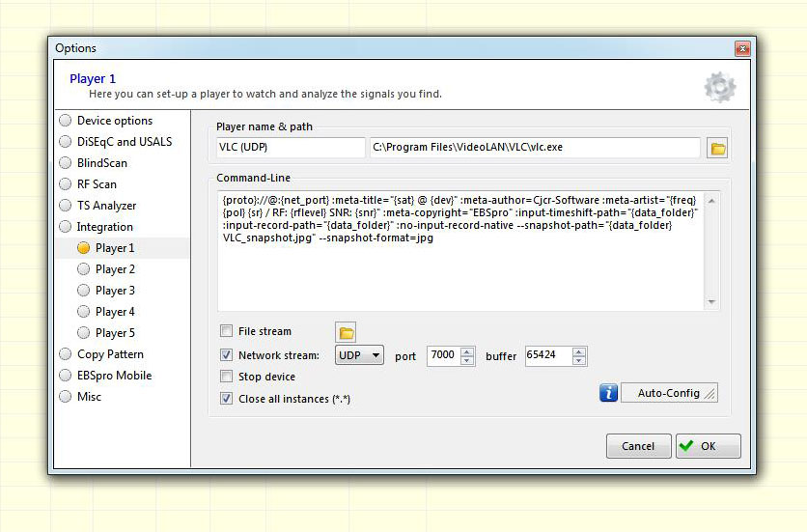Browse for player executable path folder icon
This screenshot has height=532, width=807.
tap(717, 149)
